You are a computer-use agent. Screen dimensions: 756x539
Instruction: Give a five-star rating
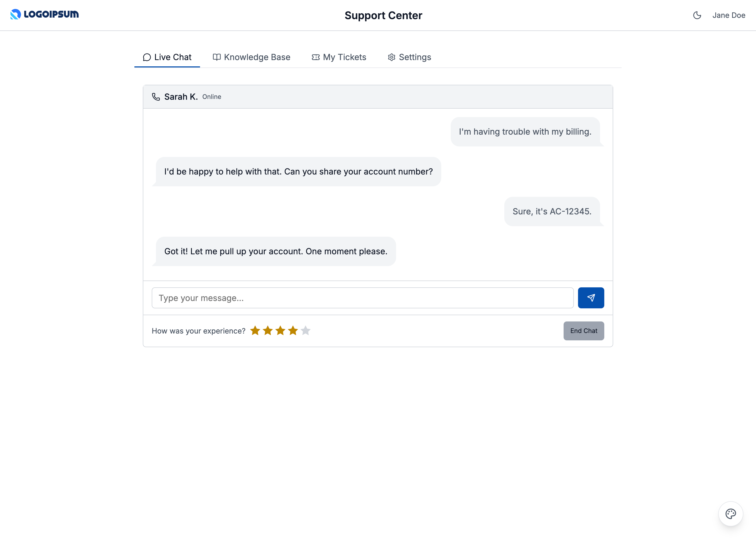pos(306,331)
